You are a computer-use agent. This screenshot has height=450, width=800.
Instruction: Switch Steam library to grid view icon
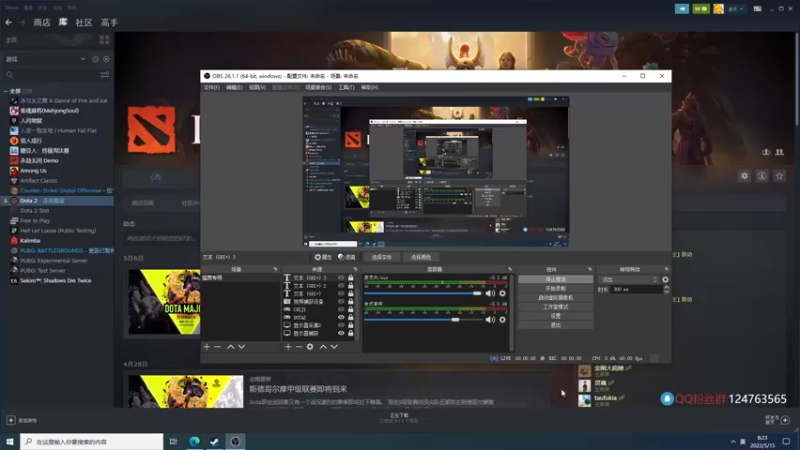105,40
